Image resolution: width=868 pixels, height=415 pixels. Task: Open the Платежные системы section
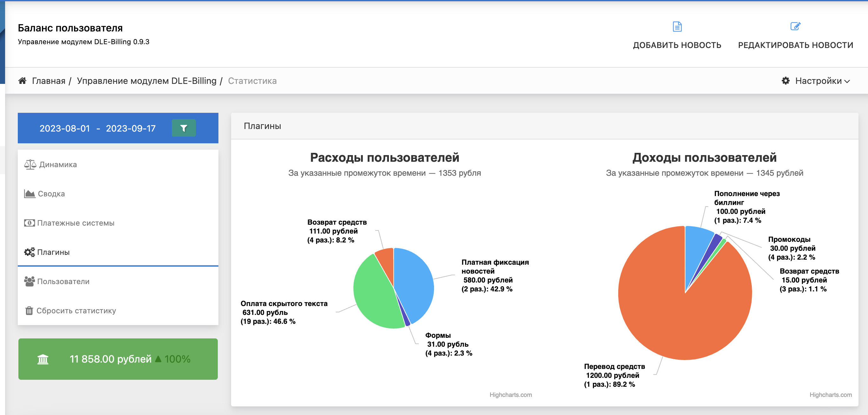(118, 223)
